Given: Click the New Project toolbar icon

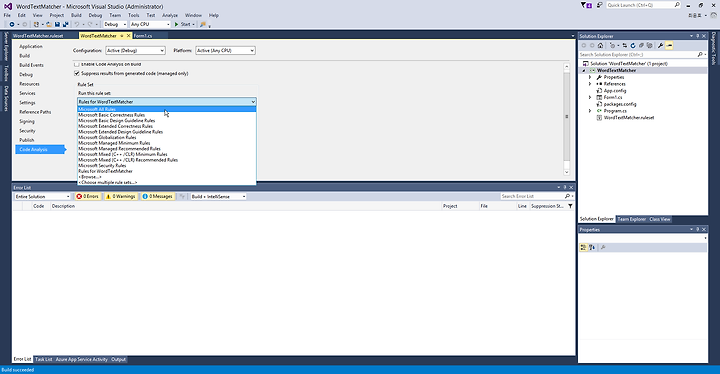Looking at the screenshot, I should point(36,24).
